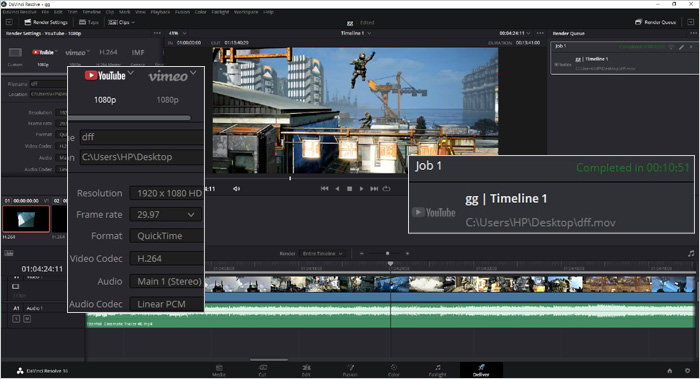Switch to the Media page

coord(219,370)
